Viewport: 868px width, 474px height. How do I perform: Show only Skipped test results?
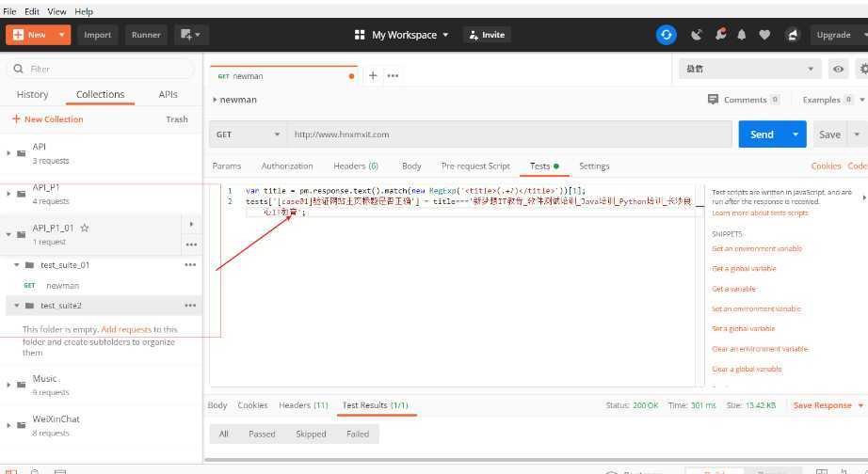tap(311, 434)
